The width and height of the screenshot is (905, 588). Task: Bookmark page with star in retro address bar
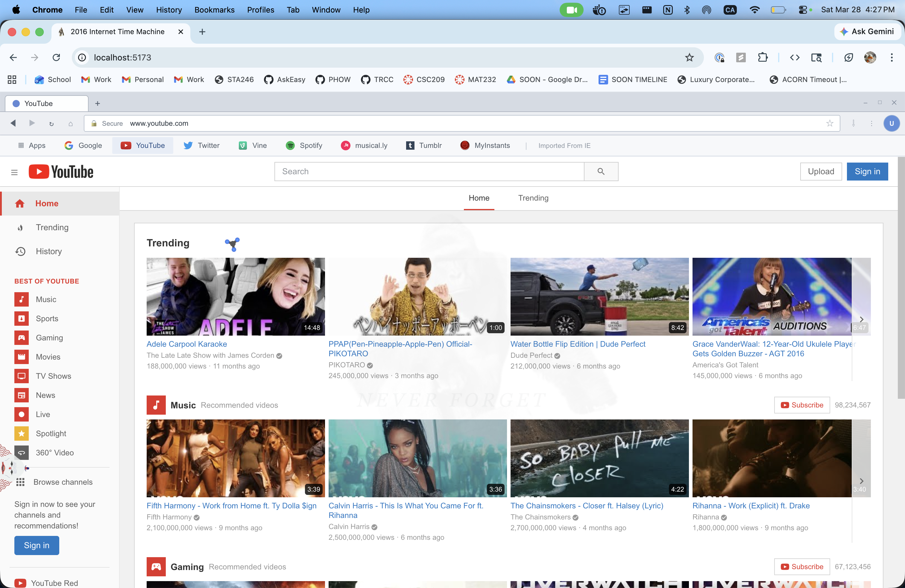click(x=829, y=123)
